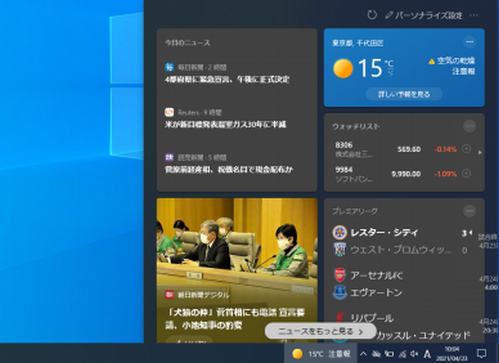Open パーソナライズ設定 personalization settings
The image size is (499, 363).
(x=424, y=15)
